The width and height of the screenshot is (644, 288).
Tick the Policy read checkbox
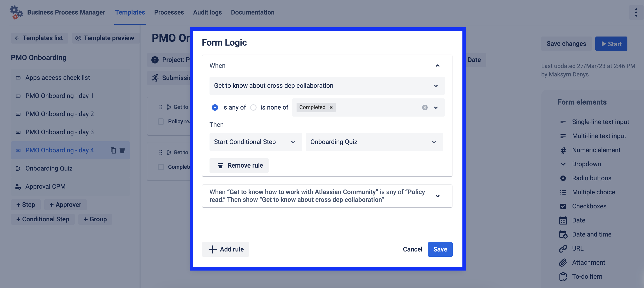pyautogui.click(x=161, y=122)
